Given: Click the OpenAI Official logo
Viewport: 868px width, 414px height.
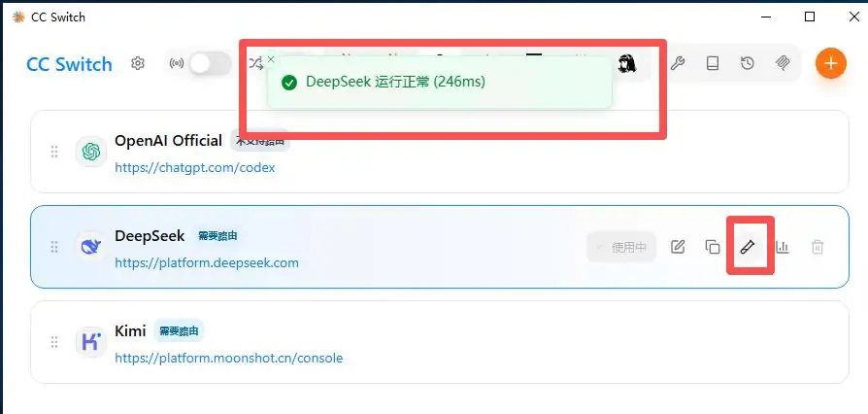Looking at the screenshot, I should 91,152.
